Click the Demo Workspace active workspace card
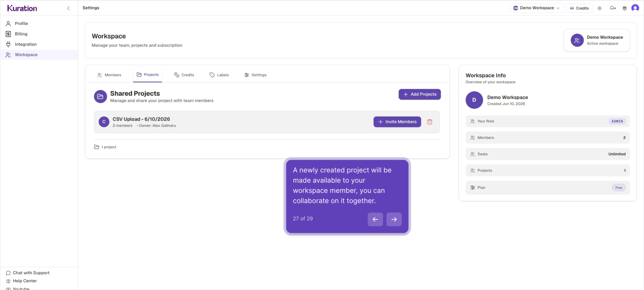Viewport: 644px width, 290px height. [597, 40]
